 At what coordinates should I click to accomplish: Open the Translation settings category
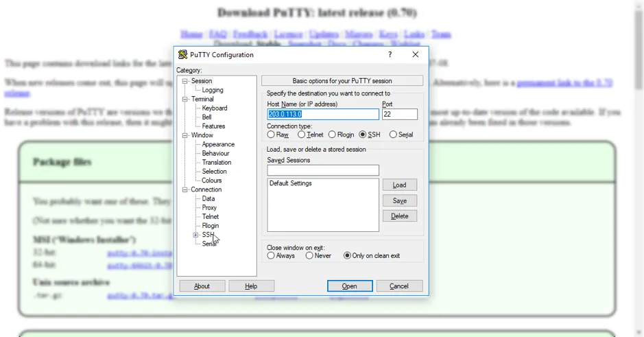point(217,163)
